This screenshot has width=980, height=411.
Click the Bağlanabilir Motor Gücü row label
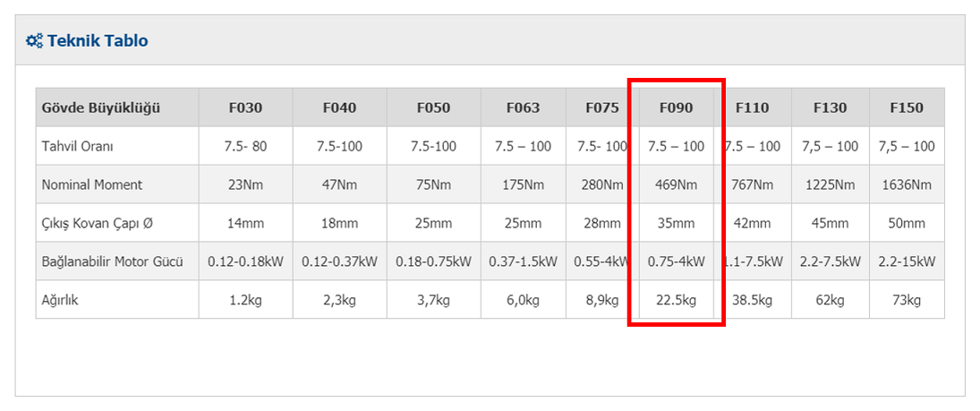(x=113, y=262)
